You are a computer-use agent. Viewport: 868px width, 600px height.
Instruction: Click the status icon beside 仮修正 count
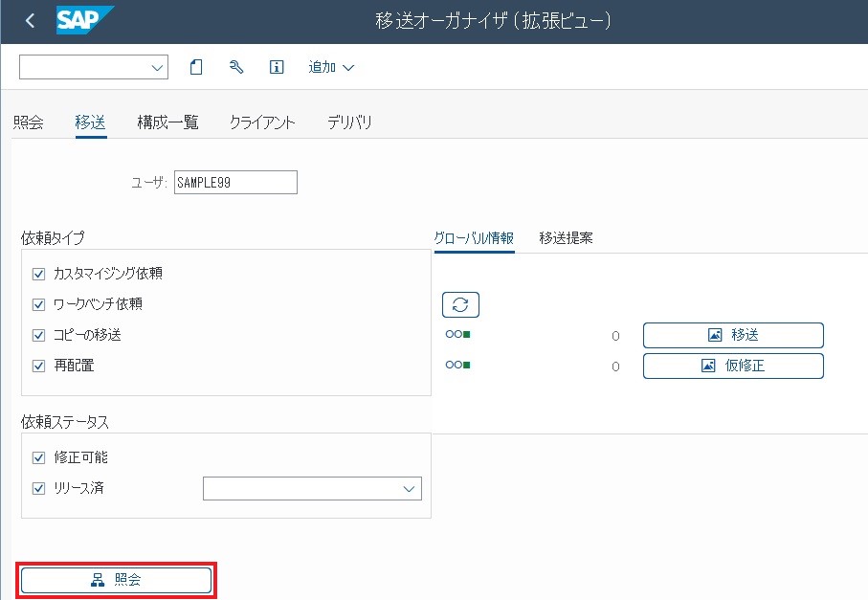tap(458, 366)
